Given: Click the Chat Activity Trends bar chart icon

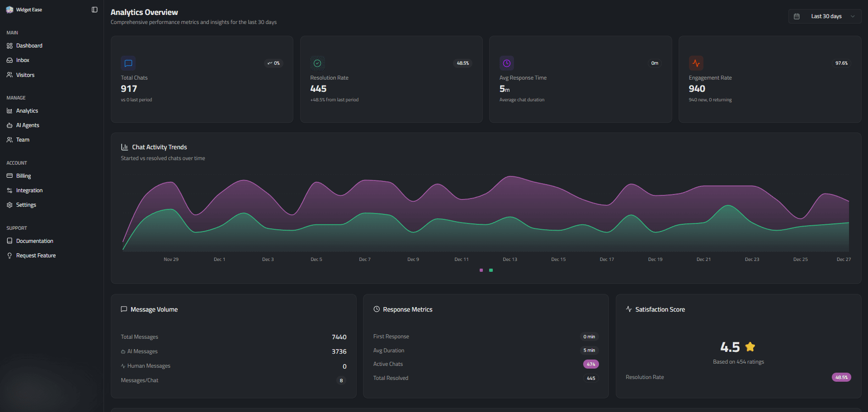Looking at the screenshot, I should pyautogui.click(x=124, y=147).
